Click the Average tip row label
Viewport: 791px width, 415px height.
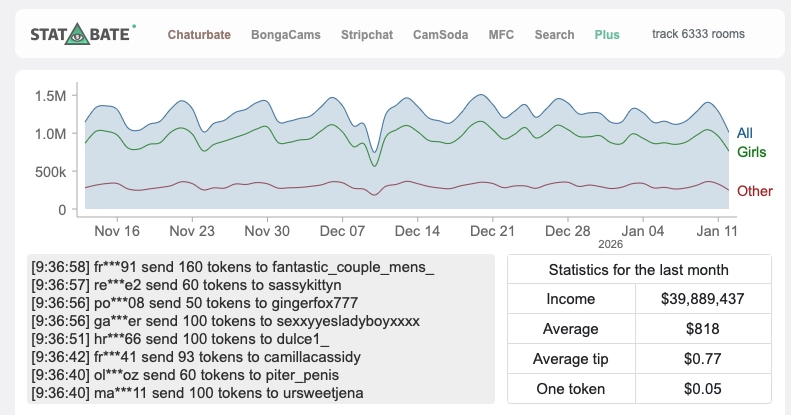(x=571, y=359)
